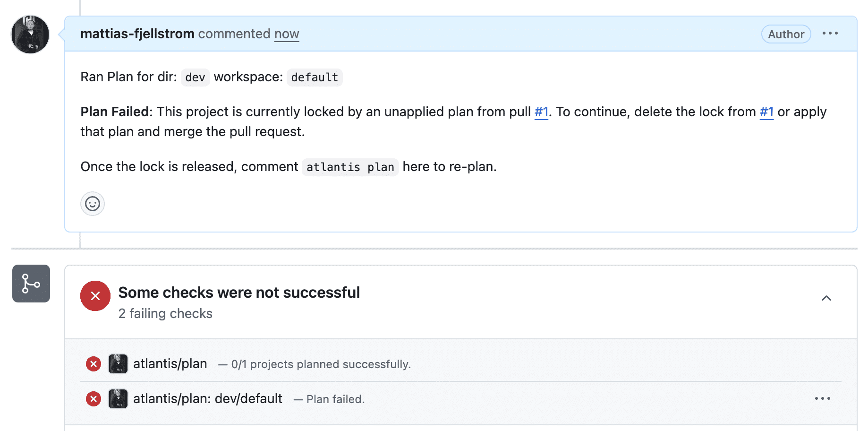The height and width of the screenshot is (431, 868).
Task: Click the Author badge label
Action: coord(786,34)
